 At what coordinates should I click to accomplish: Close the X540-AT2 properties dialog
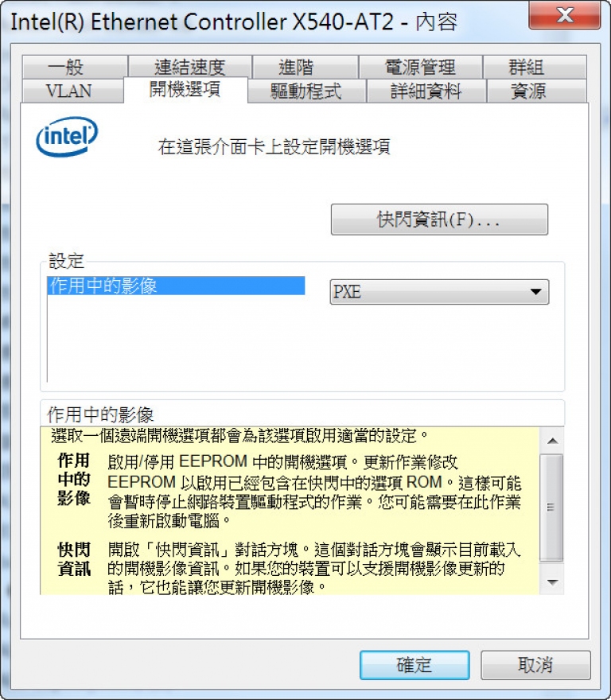[565, 16]
